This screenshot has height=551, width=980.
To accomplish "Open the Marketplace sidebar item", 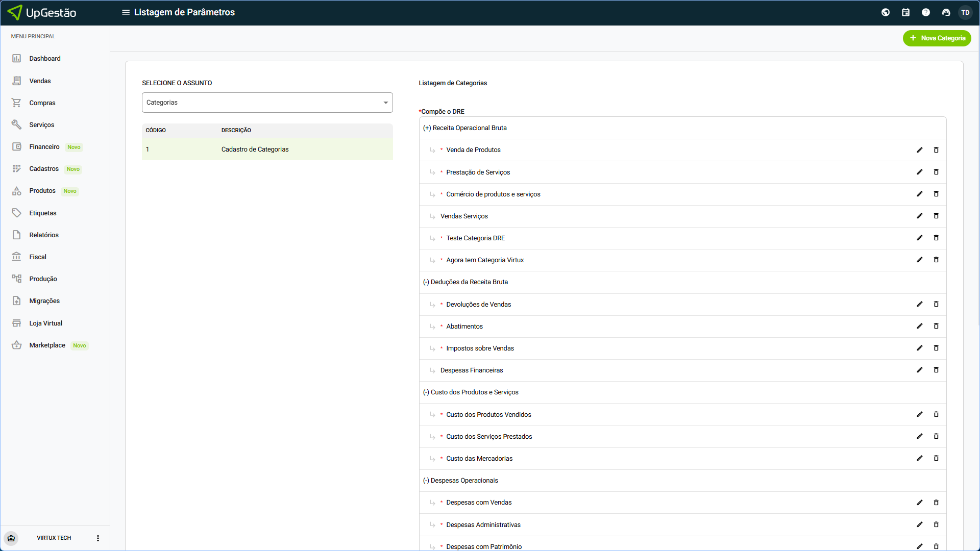I will 47,345.
